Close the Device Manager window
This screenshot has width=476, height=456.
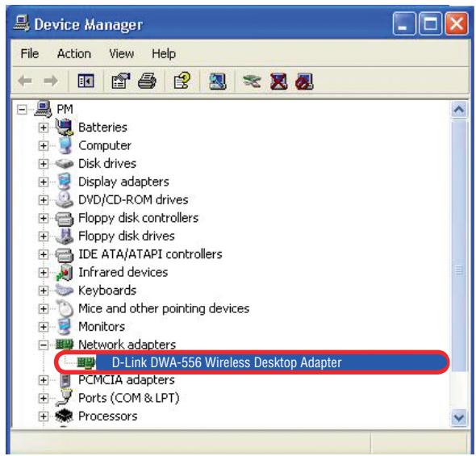[x=457, y=23]
